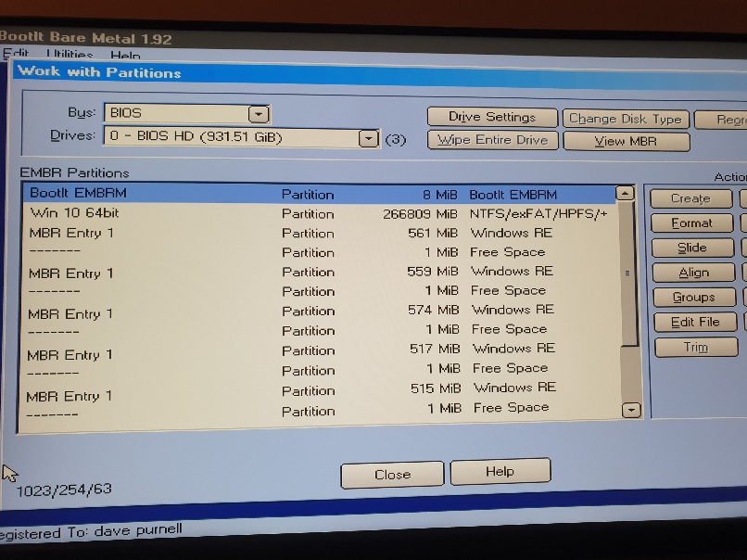
Task: Click the partition list scroll-down arrow
Action: [x=631, y=410]
